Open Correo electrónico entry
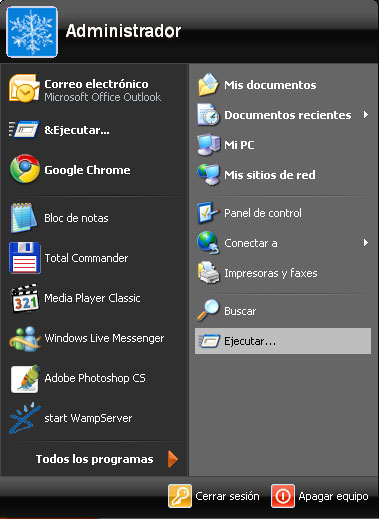This screenshot has width=379, height=519. [x=96, y=84]
